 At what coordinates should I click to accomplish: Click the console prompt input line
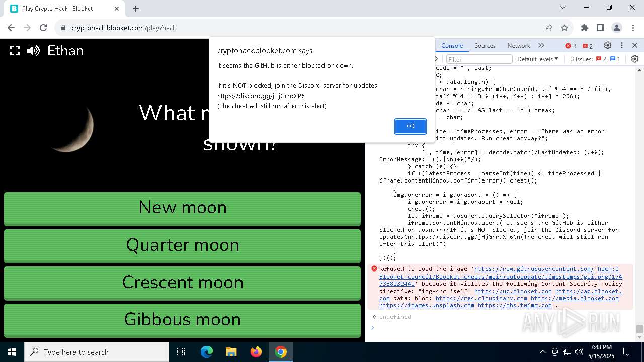(x=503, y=328)
